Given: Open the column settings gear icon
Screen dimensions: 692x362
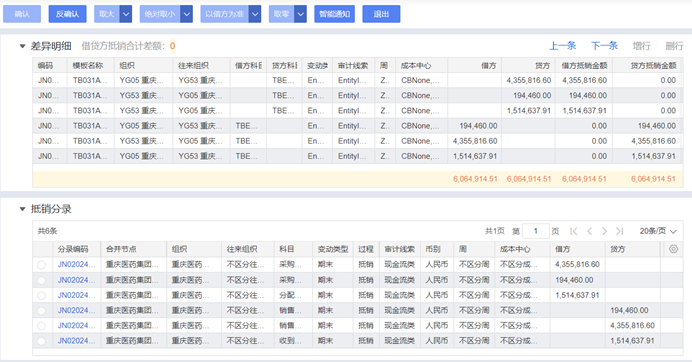Looking at the screenshot, I should (x=673, y=249).
